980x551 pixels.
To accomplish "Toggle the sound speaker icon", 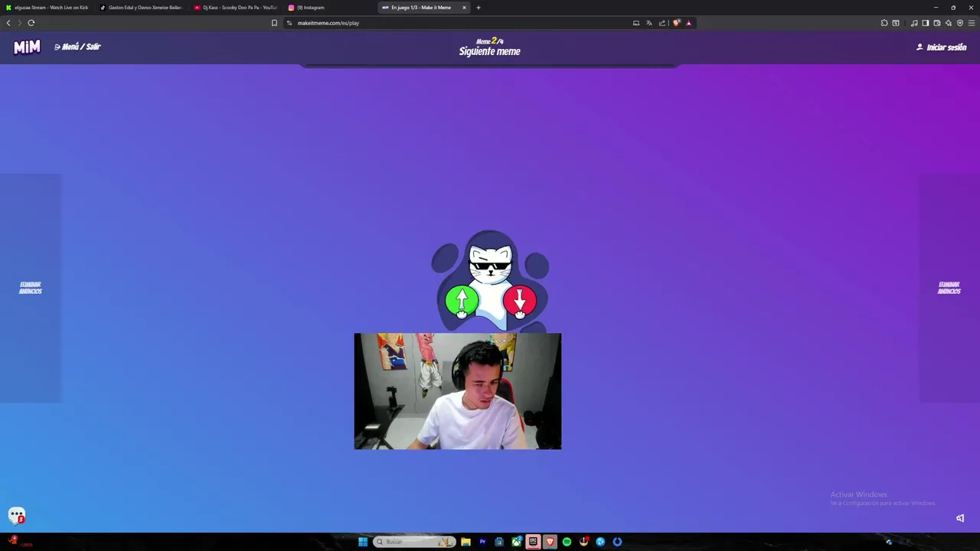I will pos(960,518).
